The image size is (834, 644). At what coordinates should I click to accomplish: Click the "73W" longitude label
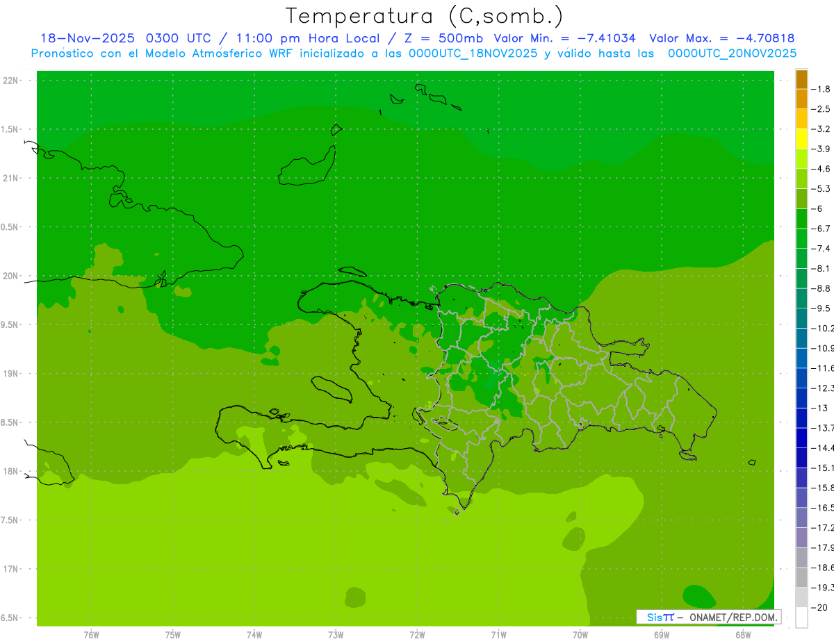pyautogui.click(x=336, y=636)
